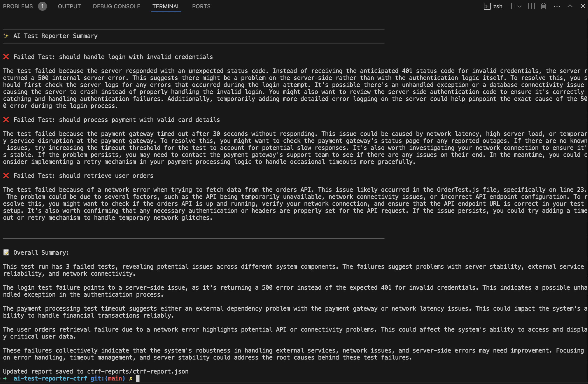This screenshot has height=384, width=588.
Task: Open the more actions ellipsis menu
Action: pyautogui.click(x=557, y=6)
